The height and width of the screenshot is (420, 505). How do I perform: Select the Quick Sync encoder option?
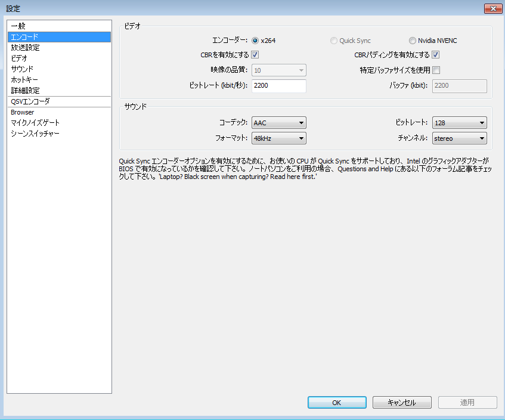click(x=334, y=41)
